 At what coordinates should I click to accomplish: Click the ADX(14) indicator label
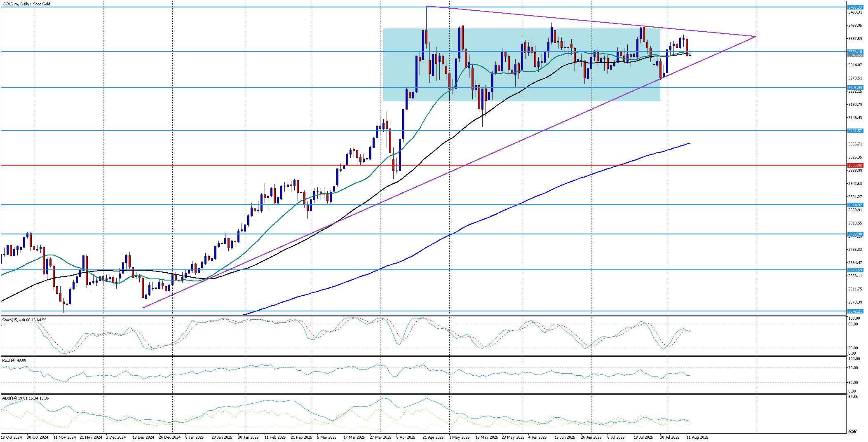tap(26, 398)
